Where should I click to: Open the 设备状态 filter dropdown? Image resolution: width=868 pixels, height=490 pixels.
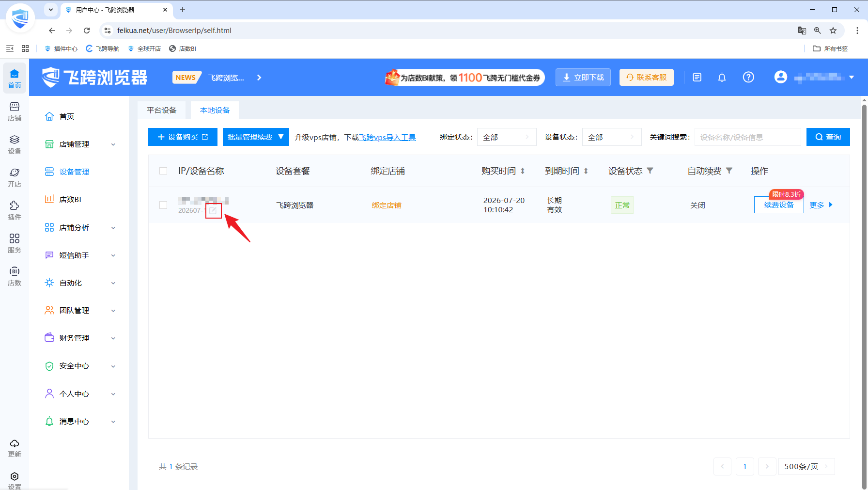[612, 137]
